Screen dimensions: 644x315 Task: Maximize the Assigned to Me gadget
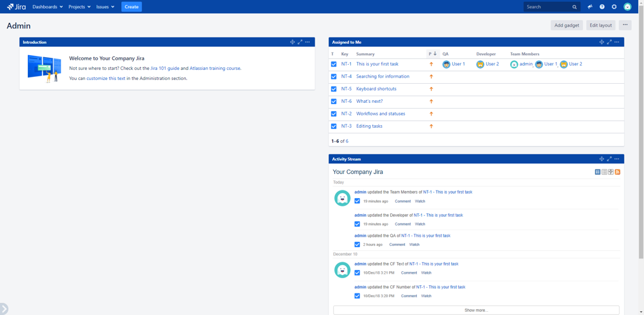point(609,43)
